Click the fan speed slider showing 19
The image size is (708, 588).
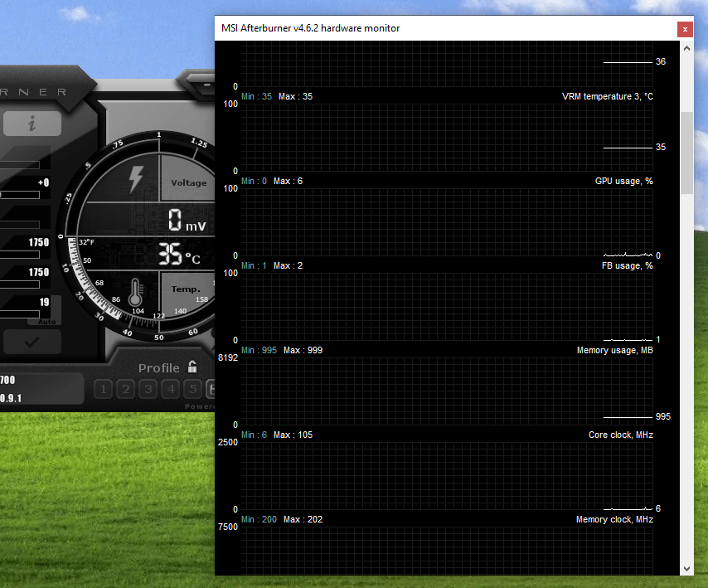click(20, 313)
